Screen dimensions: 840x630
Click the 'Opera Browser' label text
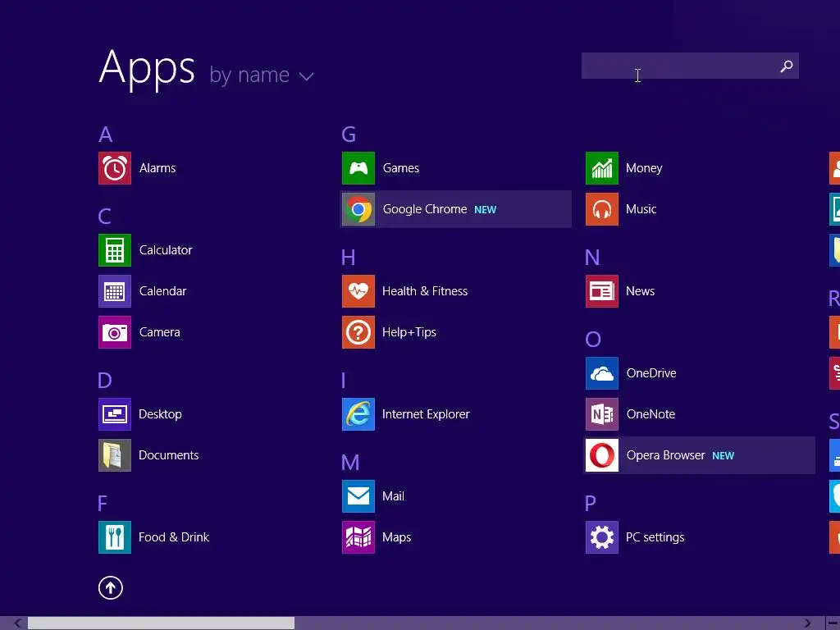pyautogui.click(x=666, y=455)
